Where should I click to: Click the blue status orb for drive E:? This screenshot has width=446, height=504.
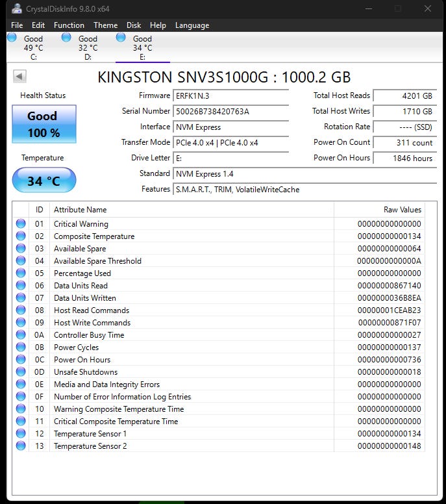(x=121, y=37)
